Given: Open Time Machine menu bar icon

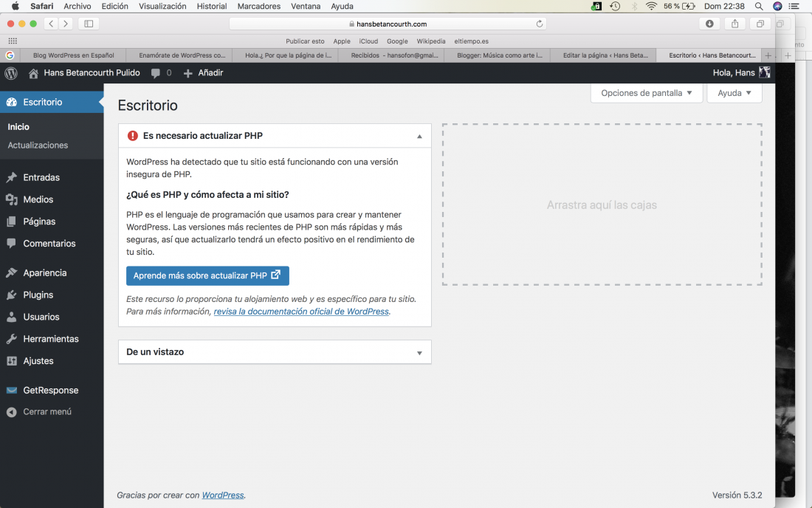Looking at the screenshot, I should pos(615,6).
